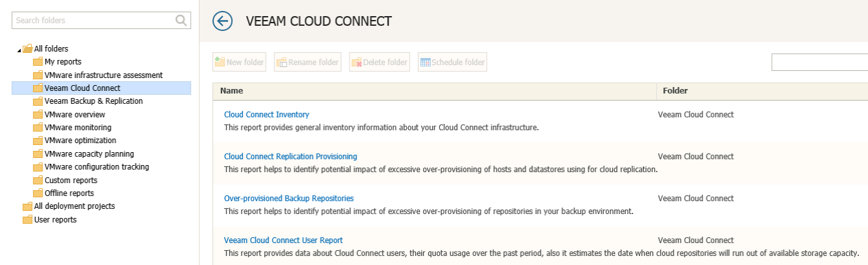Open the Cloud Connect Inventory report
Screen dimensions: 868x265
[267, 115]
